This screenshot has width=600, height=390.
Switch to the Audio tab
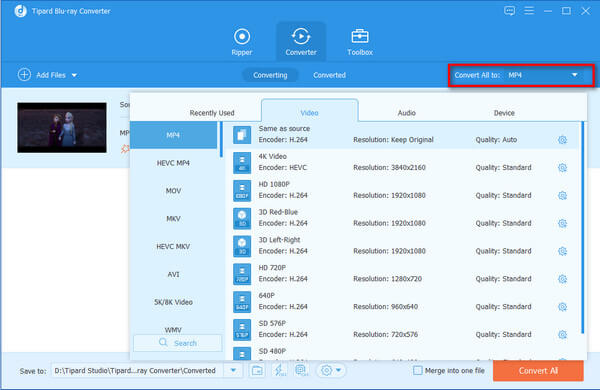point(406,113)
